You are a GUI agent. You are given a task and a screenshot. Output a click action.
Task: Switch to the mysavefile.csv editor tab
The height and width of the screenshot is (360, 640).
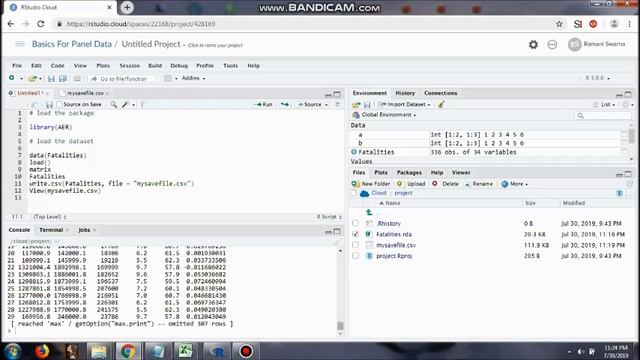[x=85, y=93]
